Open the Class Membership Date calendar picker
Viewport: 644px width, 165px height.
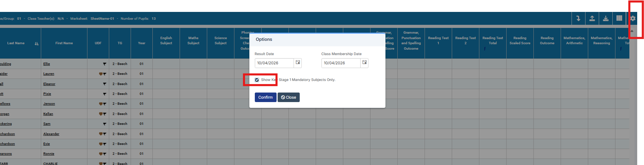(364, 63)
